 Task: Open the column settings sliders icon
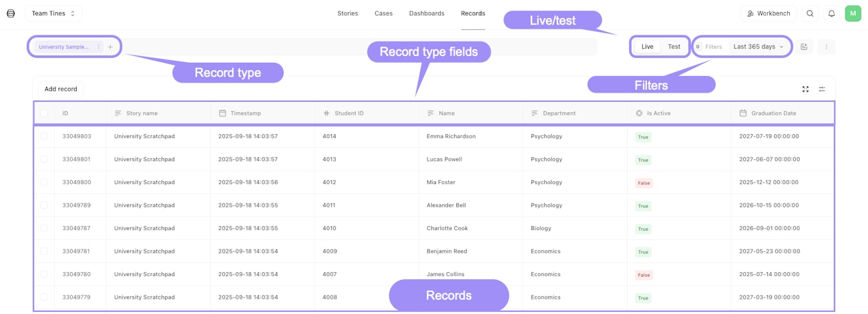tap(822, 89)
